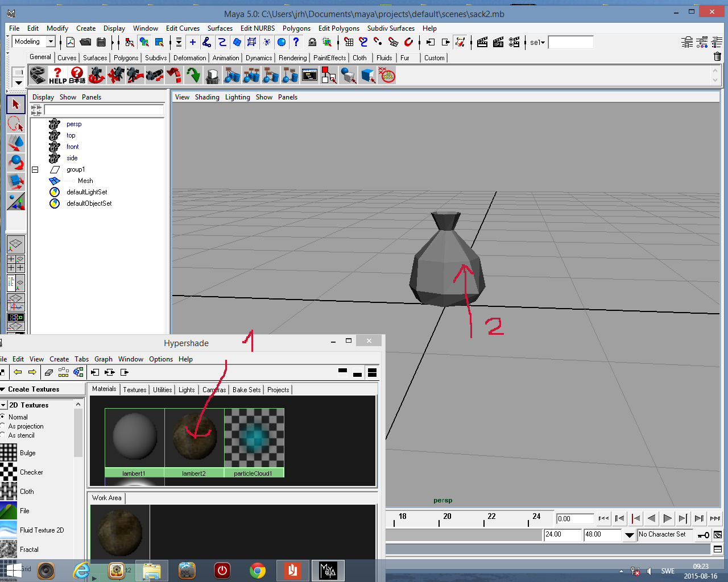Click the Hypershade eraser clear graph icon
The height and width of the screenshot is (582, 728).
(x=49, y=372)
